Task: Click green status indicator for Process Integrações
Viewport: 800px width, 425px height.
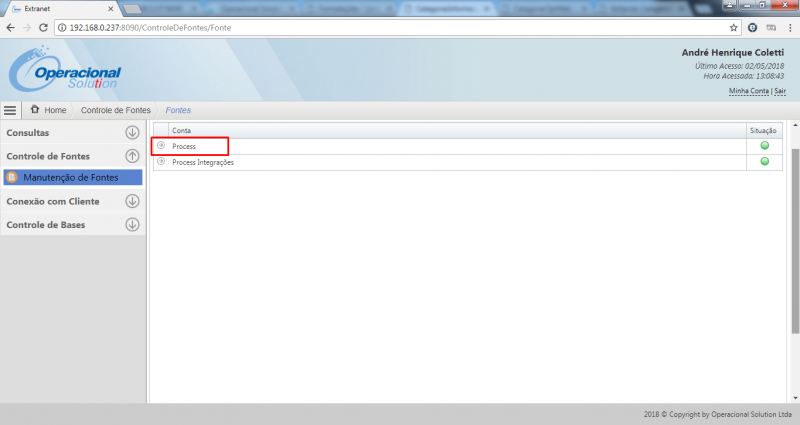Action: (x=765, y=162)
